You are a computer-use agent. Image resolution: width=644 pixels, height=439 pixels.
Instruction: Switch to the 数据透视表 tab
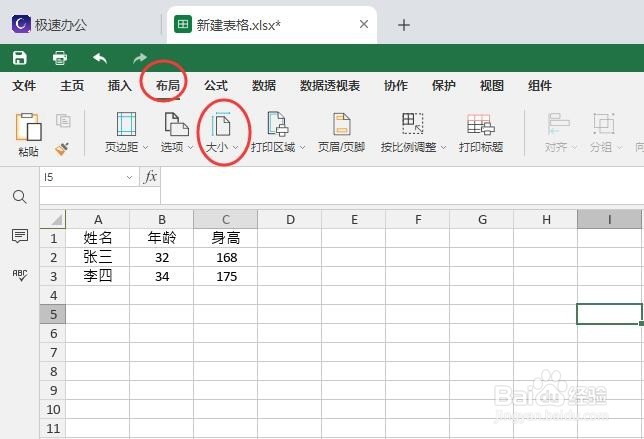click(x=330, y=85)
